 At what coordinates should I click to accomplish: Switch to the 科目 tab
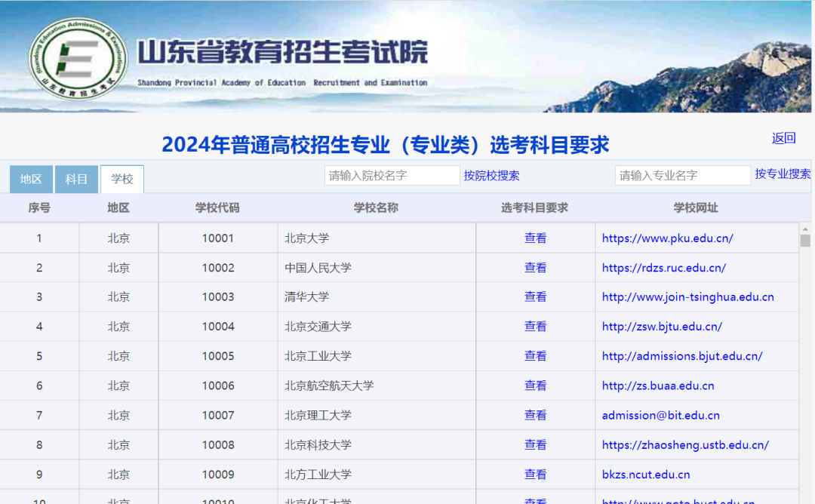[x=76, y=180]
